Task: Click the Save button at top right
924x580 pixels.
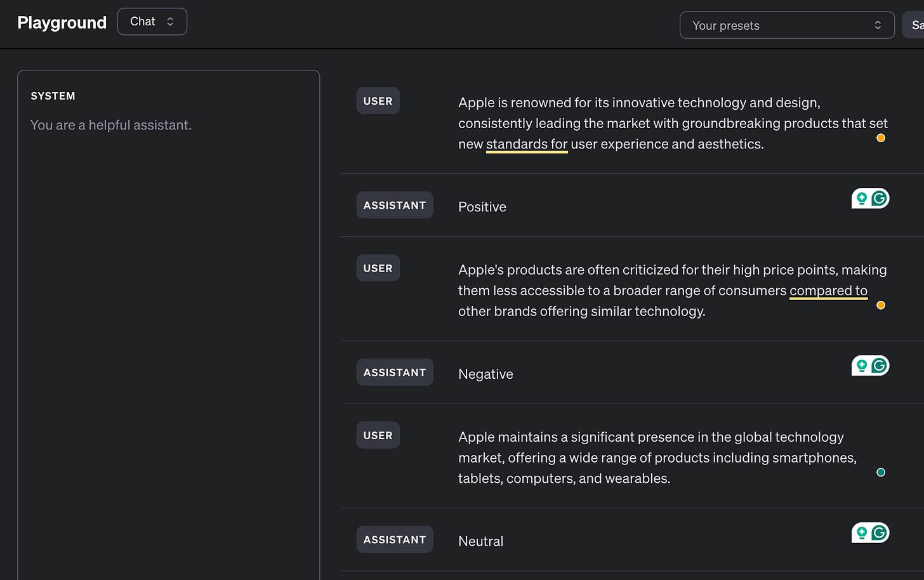Action: [916, 25]
